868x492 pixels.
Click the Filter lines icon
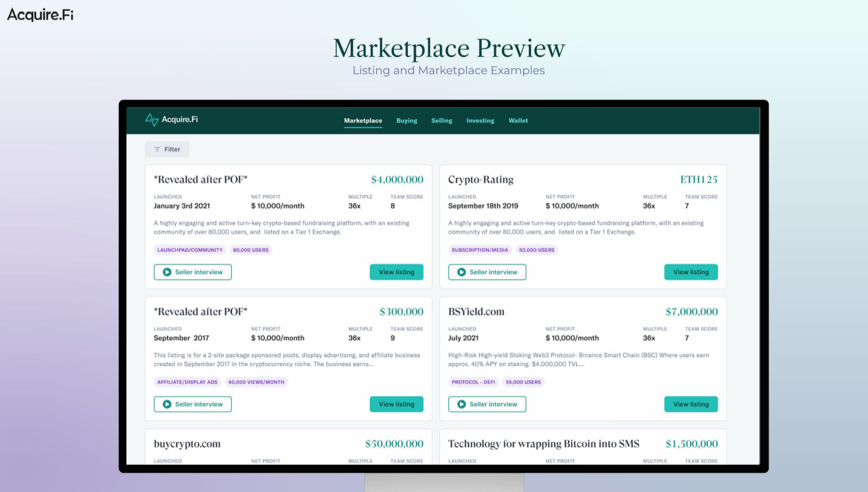point(157,149)
